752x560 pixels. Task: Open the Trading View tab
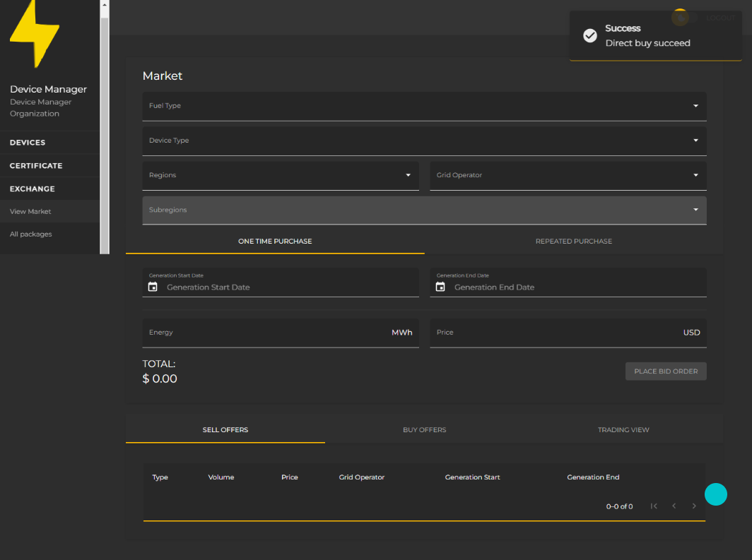coord(623,430)
